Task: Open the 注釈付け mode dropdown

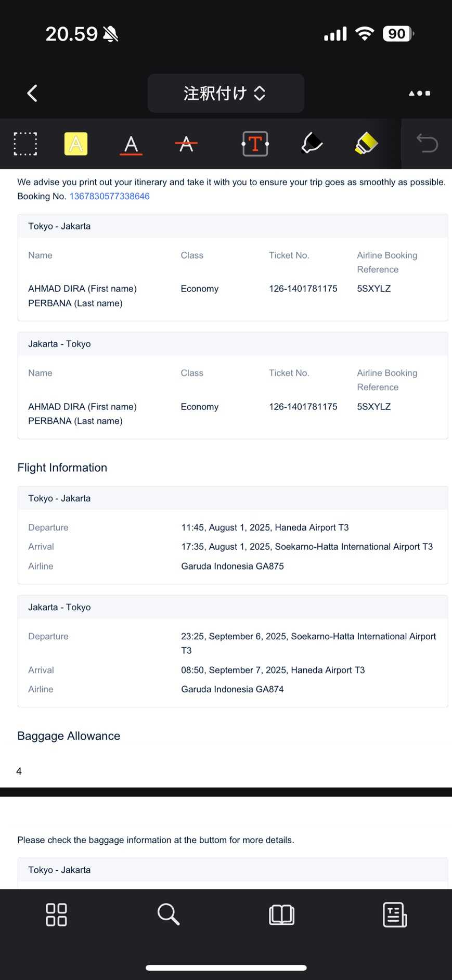Action: coord(226,94)
